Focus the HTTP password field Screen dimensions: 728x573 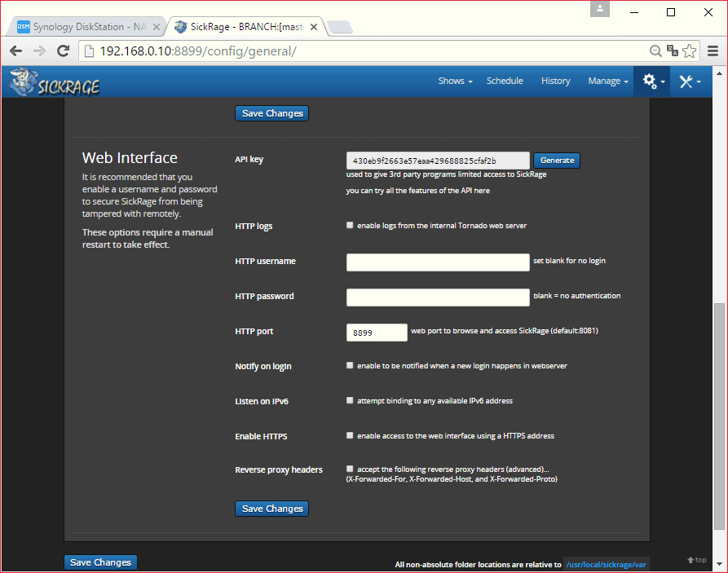tap(438, 298)
